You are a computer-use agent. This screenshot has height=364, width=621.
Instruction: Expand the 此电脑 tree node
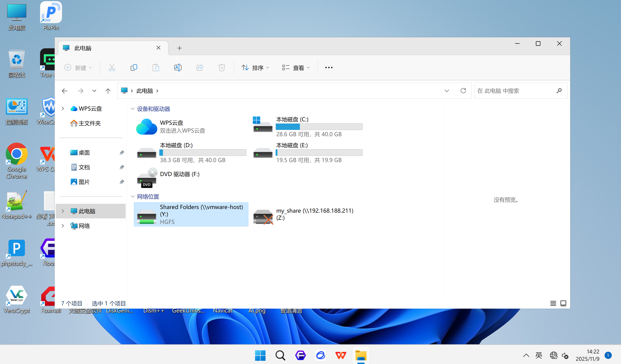coord(63,211)
